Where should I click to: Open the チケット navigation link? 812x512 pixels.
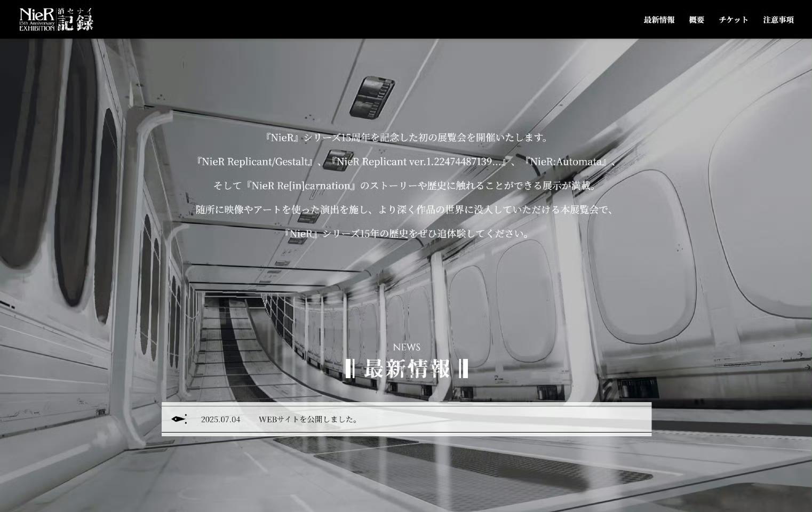coord(734,20)
